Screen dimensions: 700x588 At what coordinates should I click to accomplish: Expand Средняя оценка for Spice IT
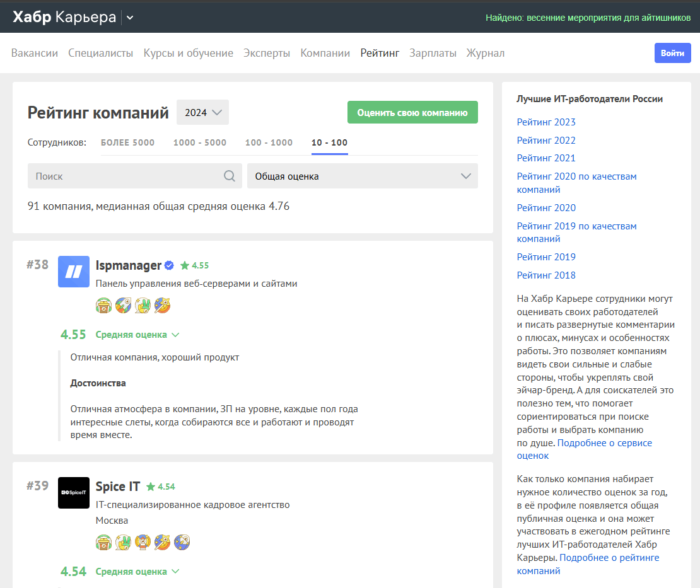click(137, 572)
